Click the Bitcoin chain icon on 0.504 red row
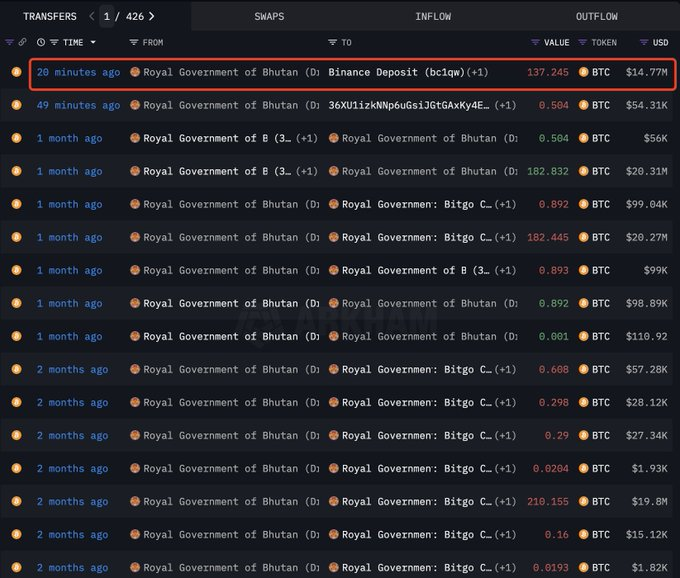The width and height of the screenshot is (680, 578). [16, 105]
